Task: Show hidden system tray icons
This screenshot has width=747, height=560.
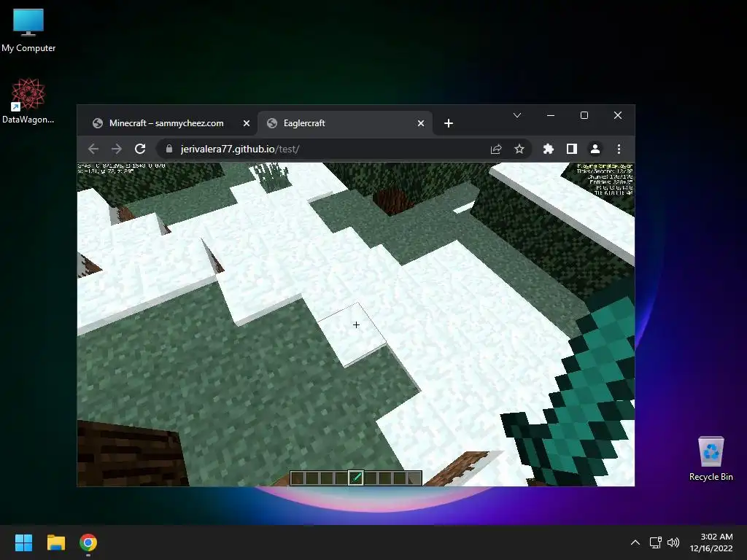Action: click(x=635, y=542)
